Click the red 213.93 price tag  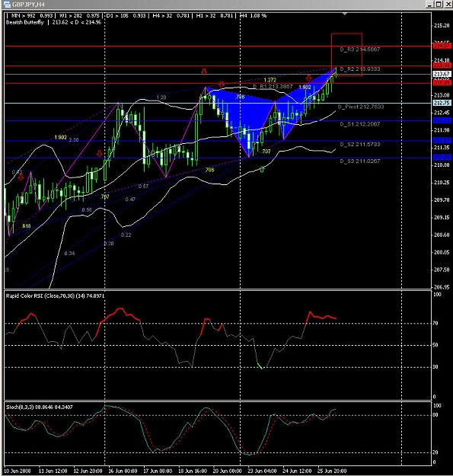(x=442, y=65)
